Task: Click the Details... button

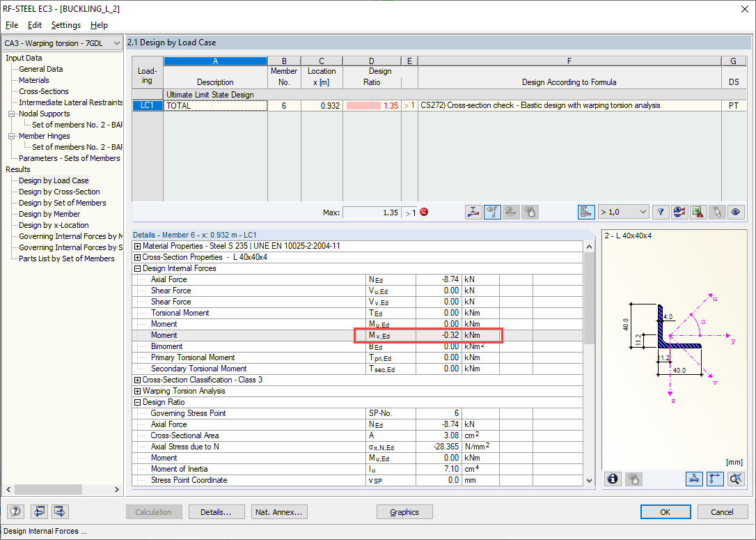Action: (x=216, y=512)
